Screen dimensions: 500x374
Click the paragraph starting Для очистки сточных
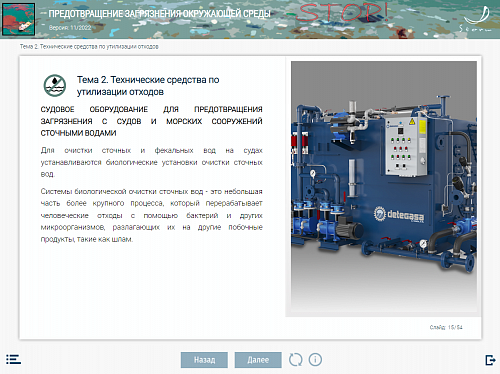point(152,162)
